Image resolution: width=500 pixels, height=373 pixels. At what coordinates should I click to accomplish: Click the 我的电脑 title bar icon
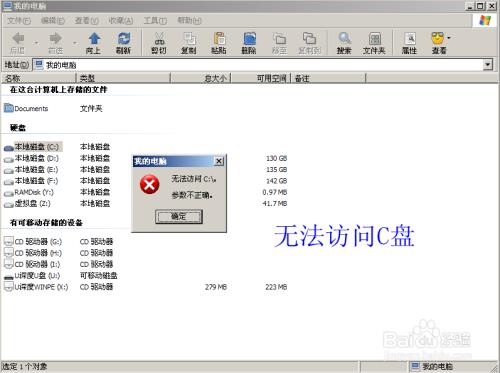[x=7, y=6]
